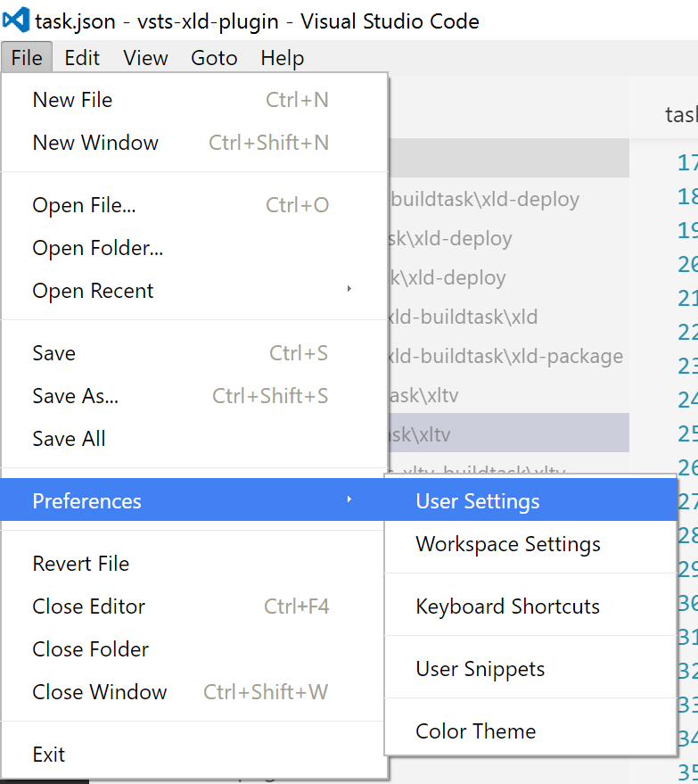Open the Goto menu
The height and width of the screenshot is (784, 698).
[214, 57]
